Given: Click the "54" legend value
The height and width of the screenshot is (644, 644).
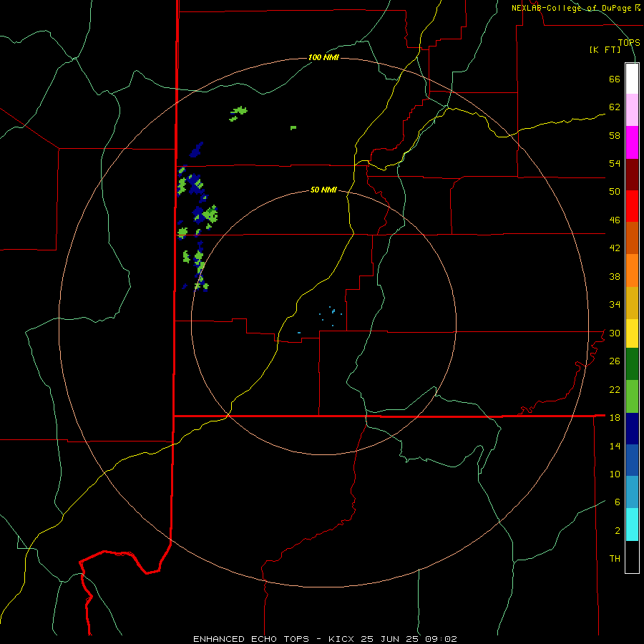Looking at the screenshot, I should 615,163.
